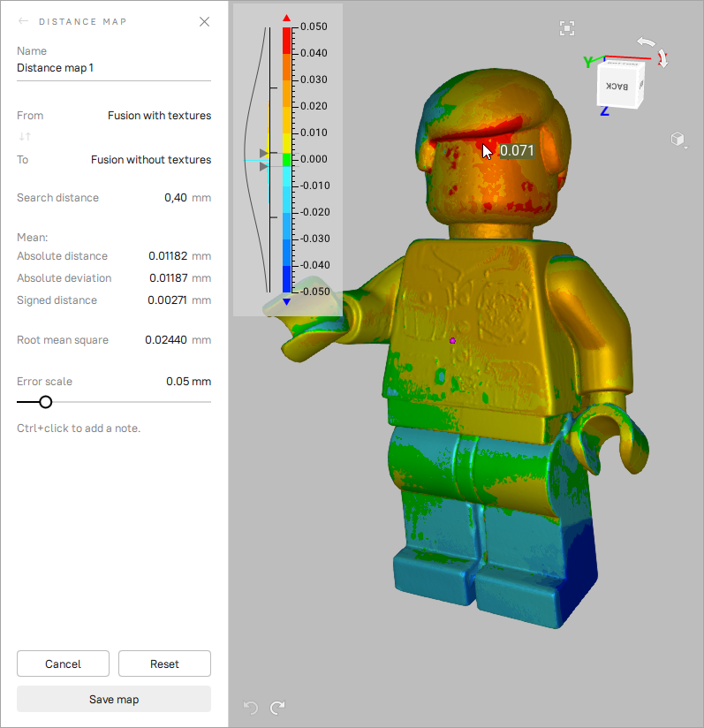704x728 pixels.
Task: Click the red upper-limit triangle on color scale
Action: (x=287, y=18)
